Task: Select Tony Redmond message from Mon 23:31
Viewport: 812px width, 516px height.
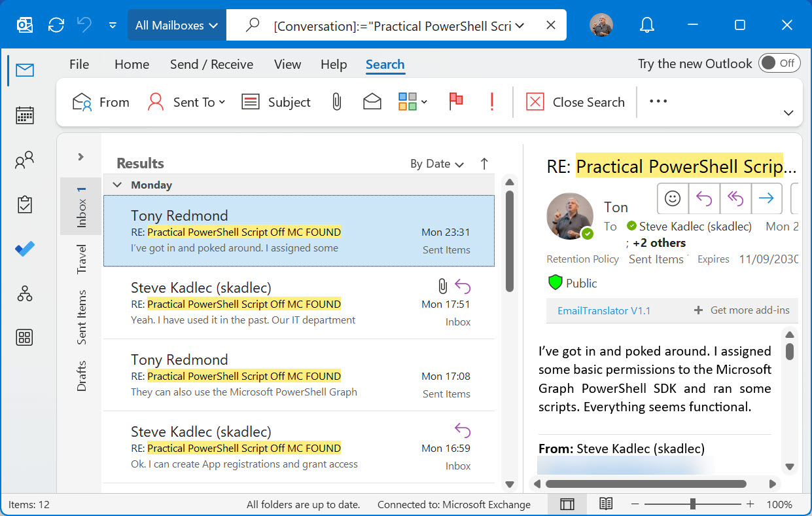Action: [299, 231]
